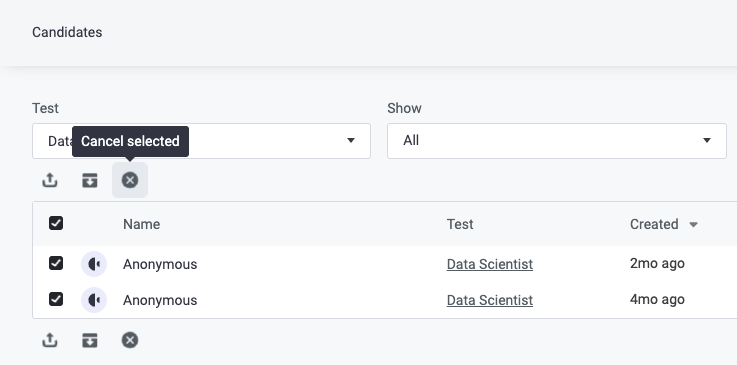Click the archive icon below the table
The width and height of the screenshot is (737, 365).
click(x=90, y=340)
